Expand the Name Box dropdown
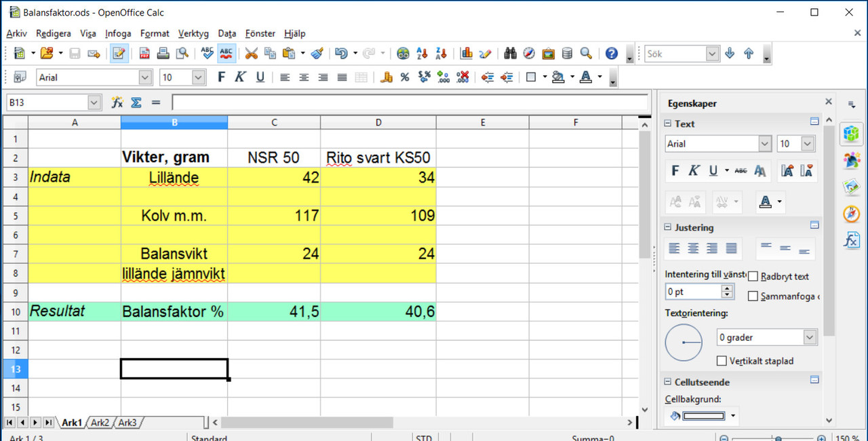The width and height of the screenshot is (868, 441). (x=94, y=102)
